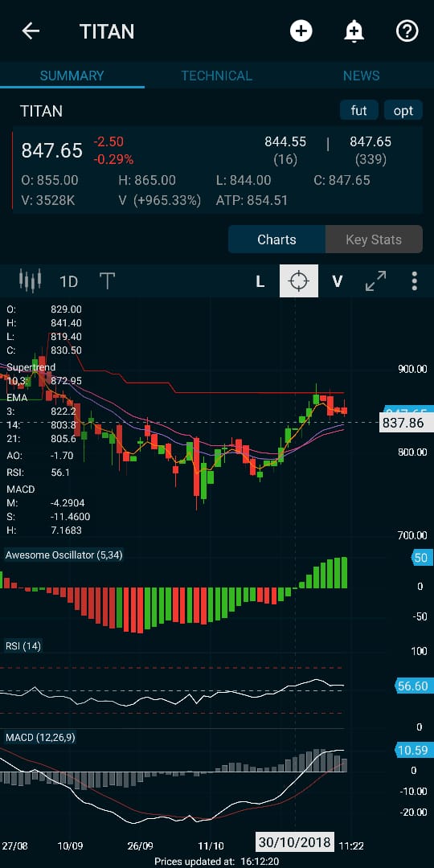Select the O: 855.00 open value
434x868 pixels.
tap(50, 181)
